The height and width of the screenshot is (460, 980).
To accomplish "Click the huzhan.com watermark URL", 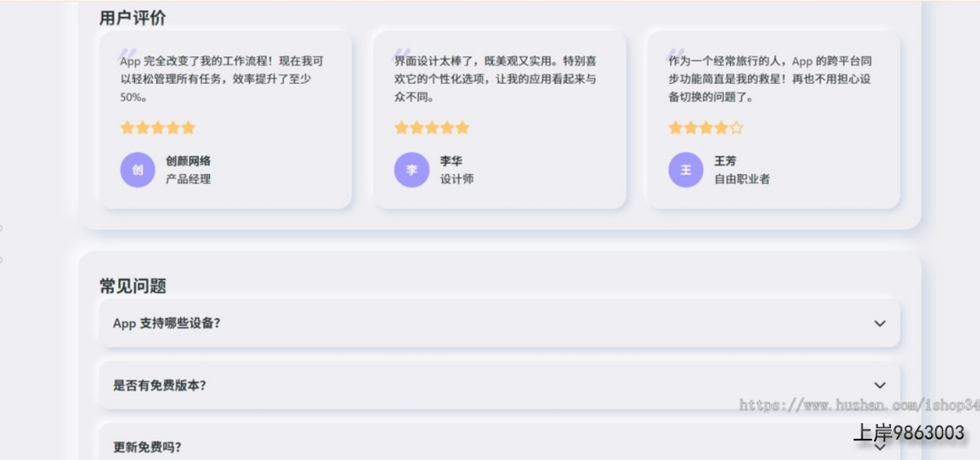I will click(x=857, y=405).
